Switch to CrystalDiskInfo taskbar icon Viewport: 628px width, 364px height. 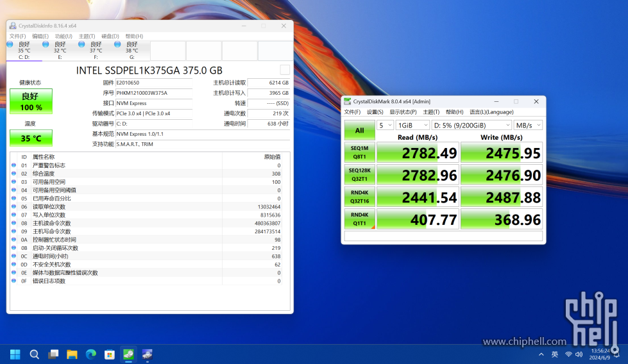pyautogui.click(x=147, y=354)
